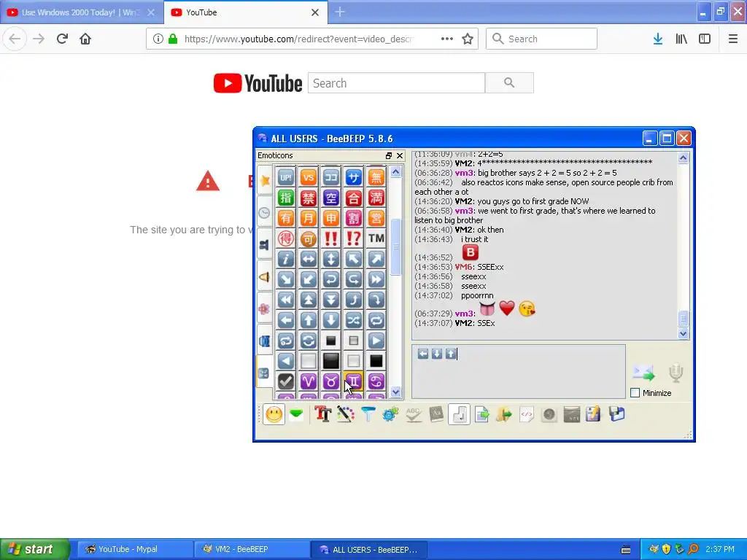Click the send file document icon
Image resolution: width=747 pixels, height=560 pixels.
(x=481, y=414)
